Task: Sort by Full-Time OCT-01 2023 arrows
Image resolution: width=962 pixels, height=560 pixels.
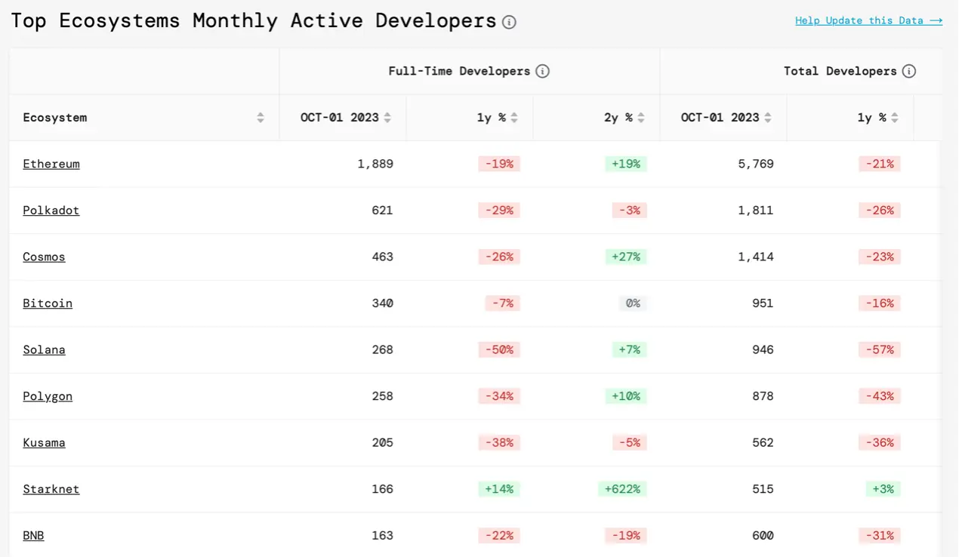Action: [x=387, y=118]
